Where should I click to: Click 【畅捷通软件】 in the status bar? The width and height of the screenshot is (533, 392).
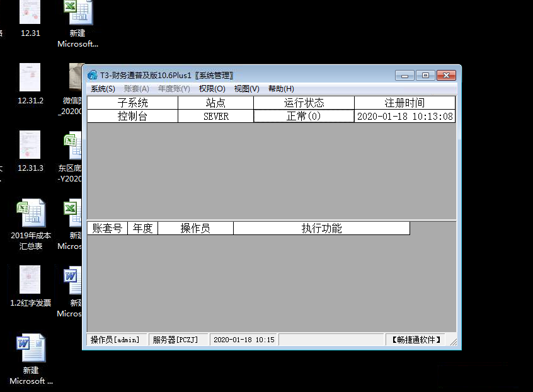click(416, 340)
